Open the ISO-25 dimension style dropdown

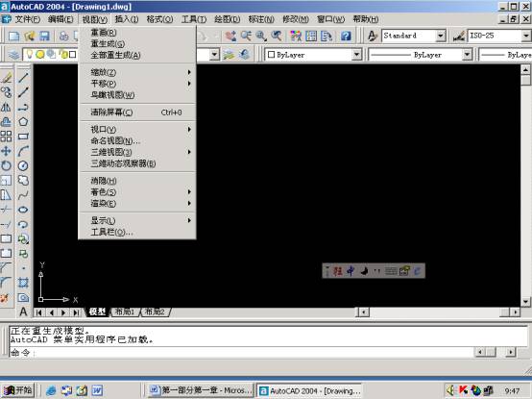[526, 36]
